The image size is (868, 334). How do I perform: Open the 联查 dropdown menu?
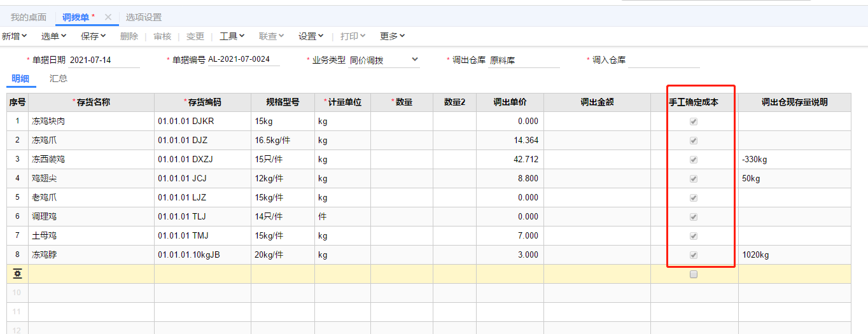pos(272,36)
